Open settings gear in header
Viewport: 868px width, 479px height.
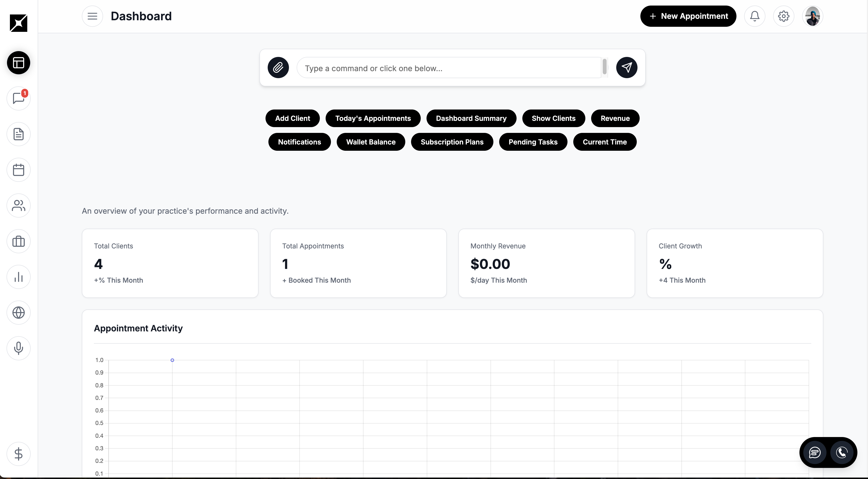784,16
